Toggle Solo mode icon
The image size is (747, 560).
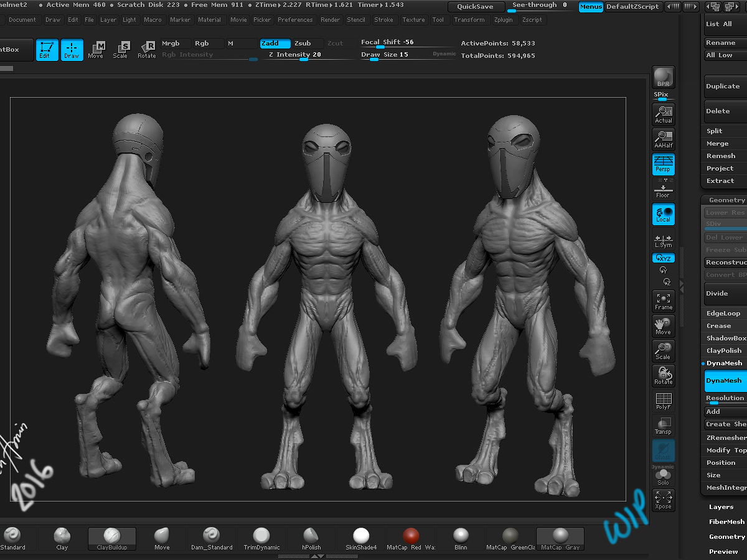pos(663,476)
